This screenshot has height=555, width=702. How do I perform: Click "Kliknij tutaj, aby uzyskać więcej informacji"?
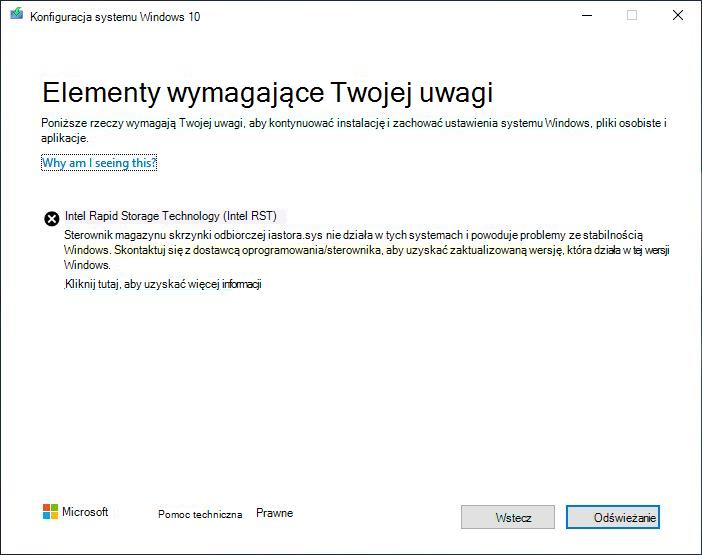[163, 284]
